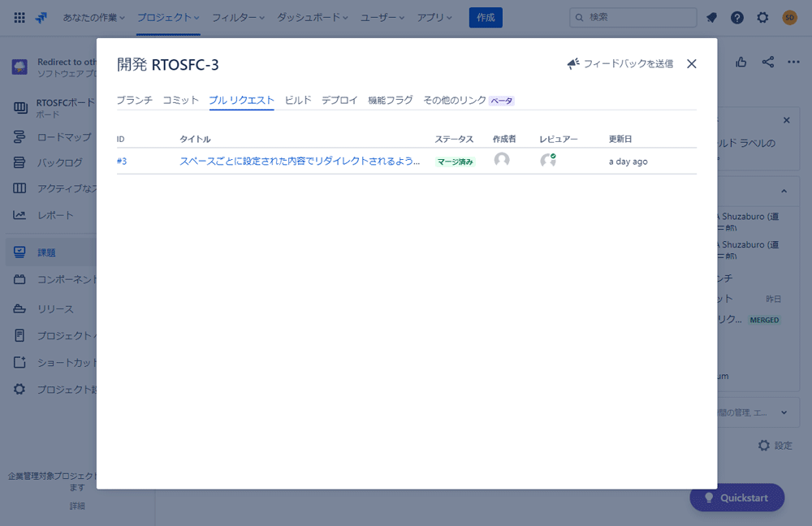This screenshot has height=526, width=812.
Task: Open the アプリ dropdown menu
Action: point(434,18)
